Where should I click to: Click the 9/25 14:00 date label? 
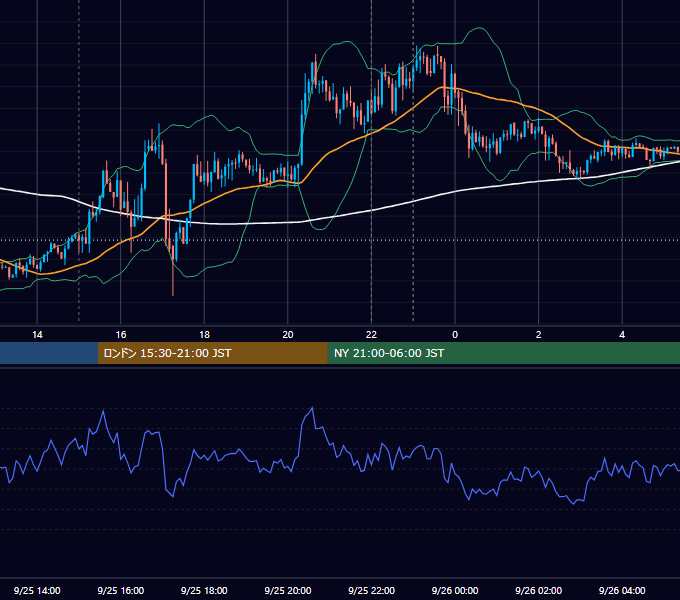[x=37, y=590]
